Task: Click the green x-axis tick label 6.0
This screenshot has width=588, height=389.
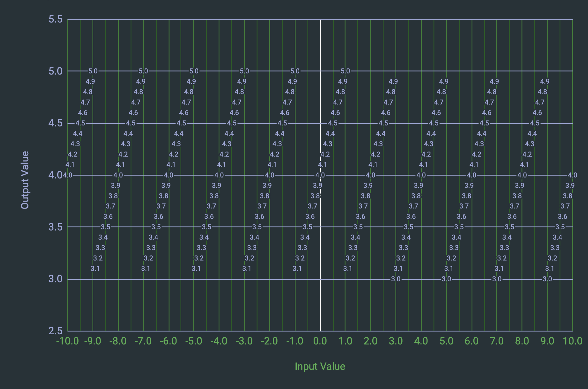Action: (471, 341)
